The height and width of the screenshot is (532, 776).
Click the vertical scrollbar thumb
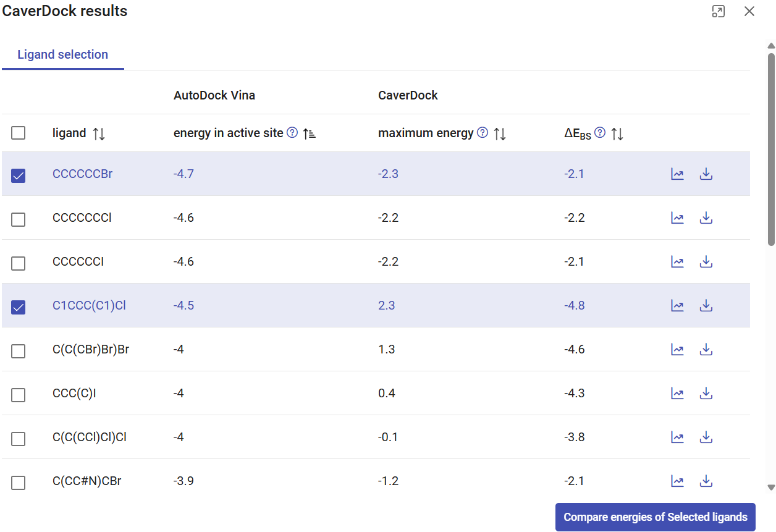[x=771, y=148]
